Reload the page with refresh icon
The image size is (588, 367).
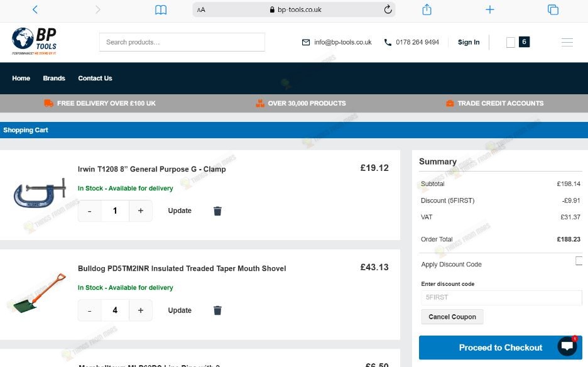point(388,9)
